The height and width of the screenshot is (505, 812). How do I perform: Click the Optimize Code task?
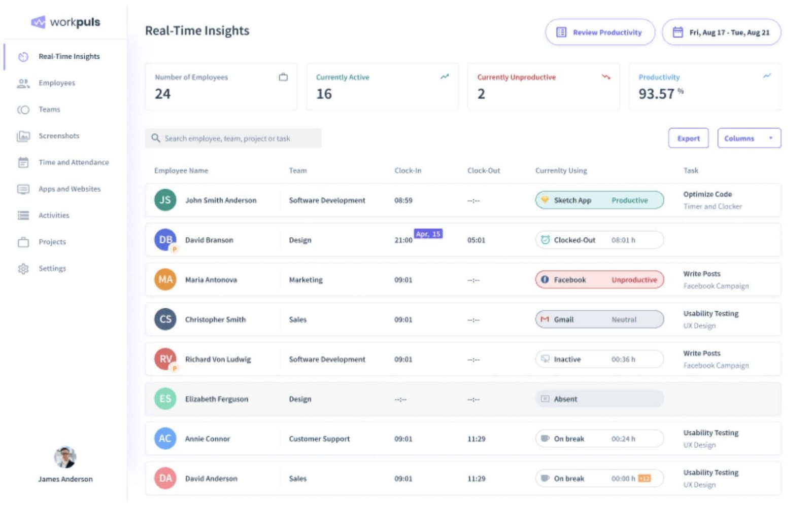pos(707,194)
